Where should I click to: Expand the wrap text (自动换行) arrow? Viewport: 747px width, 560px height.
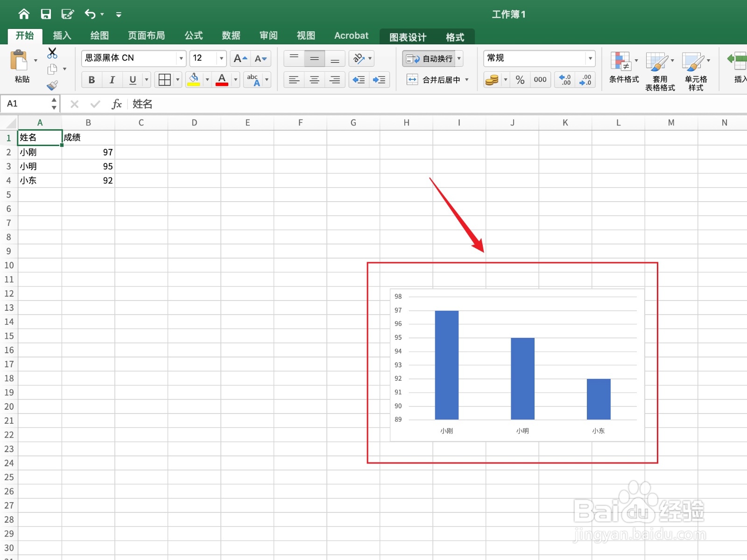[459, 58]
